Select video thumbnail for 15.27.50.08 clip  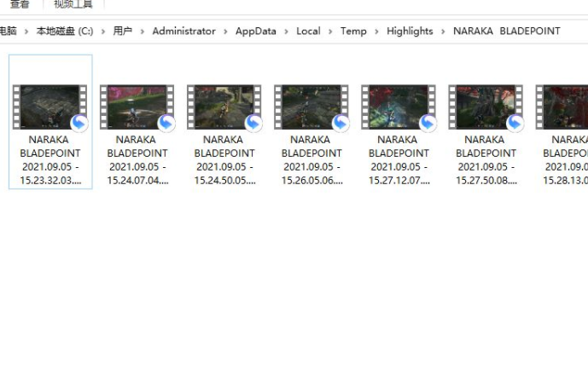486,107
